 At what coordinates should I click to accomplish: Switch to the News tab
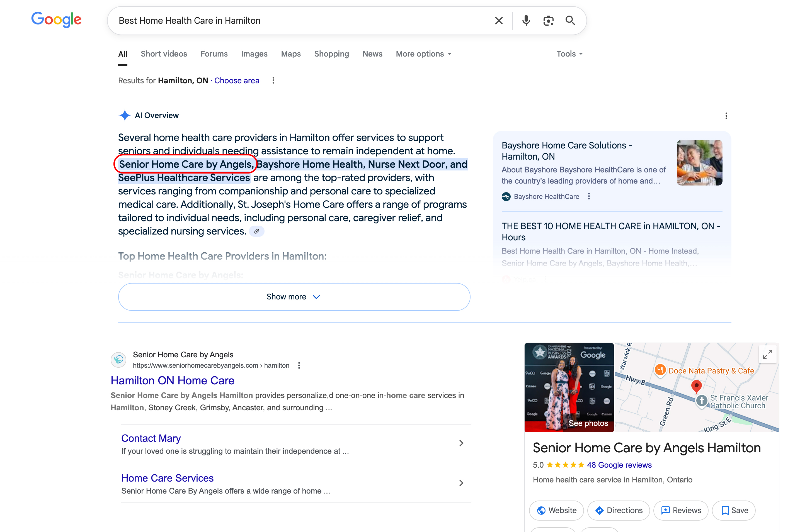coord(372,54)
